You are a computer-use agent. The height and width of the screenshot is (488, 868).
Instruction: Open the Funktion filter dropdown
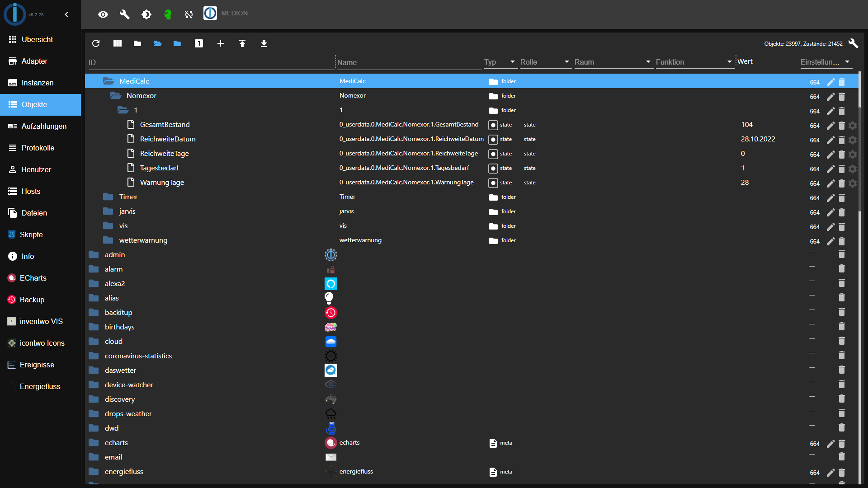694,62
